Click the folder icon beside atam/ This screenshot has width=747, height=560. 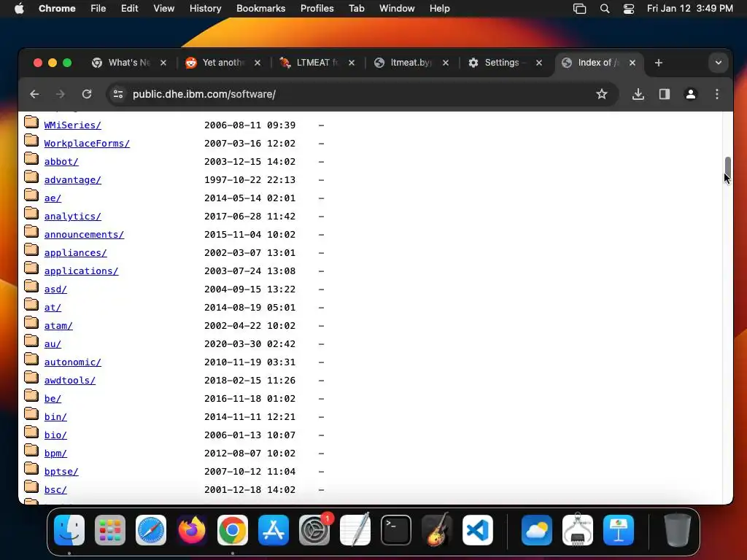[31, 322]
